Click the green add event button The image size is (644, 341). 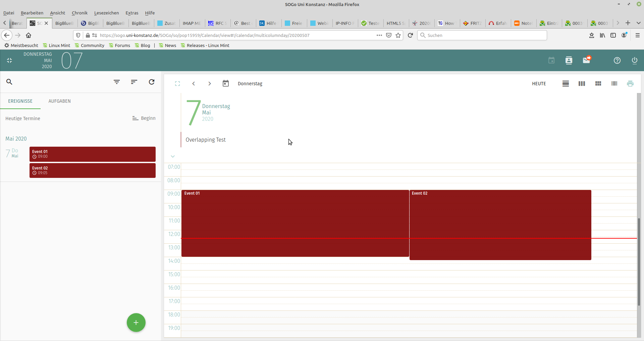(136, 323)
